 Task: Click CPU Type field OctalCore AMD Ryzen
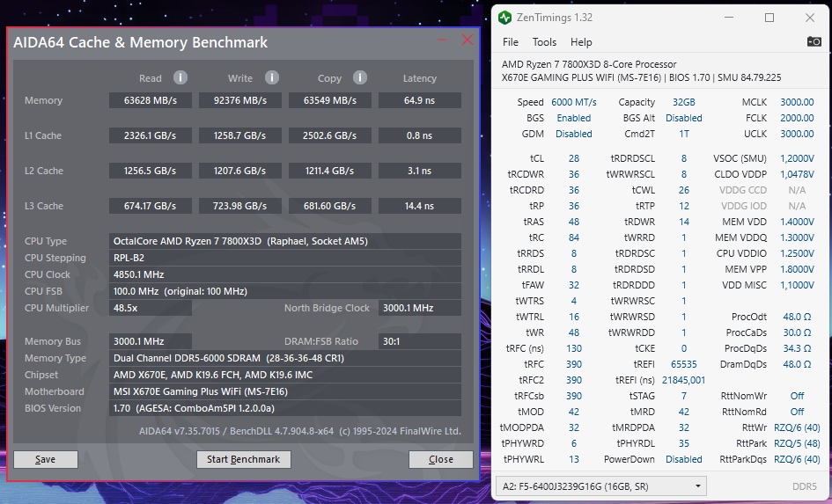point(285,241)
